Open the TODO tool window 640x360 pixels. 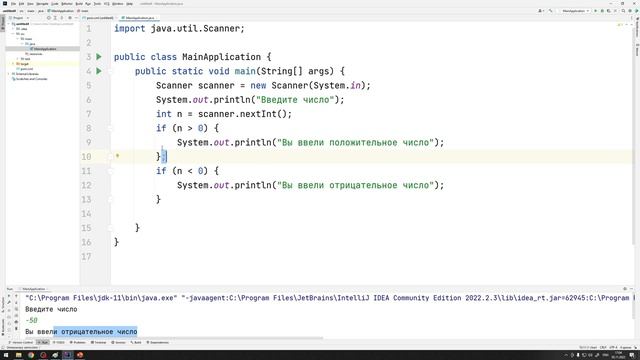[58, 342]
